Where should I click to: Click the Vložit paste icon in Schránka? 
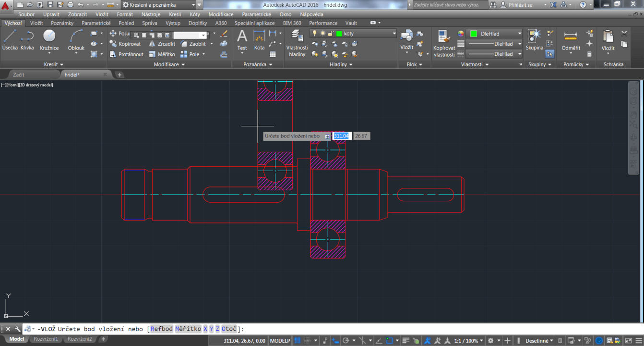tap(608, 37)
